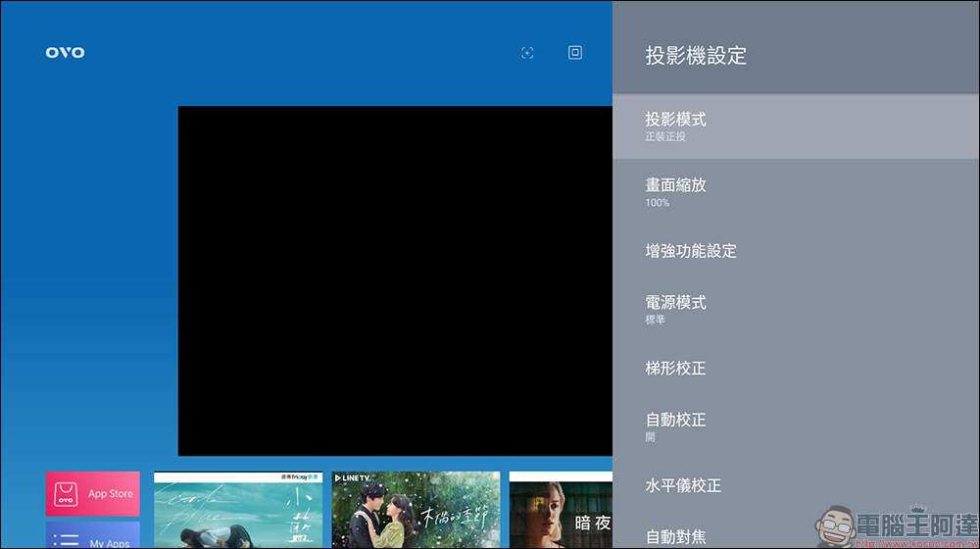
Task: Click the square screen icon in header
Action: click(575, 53)
